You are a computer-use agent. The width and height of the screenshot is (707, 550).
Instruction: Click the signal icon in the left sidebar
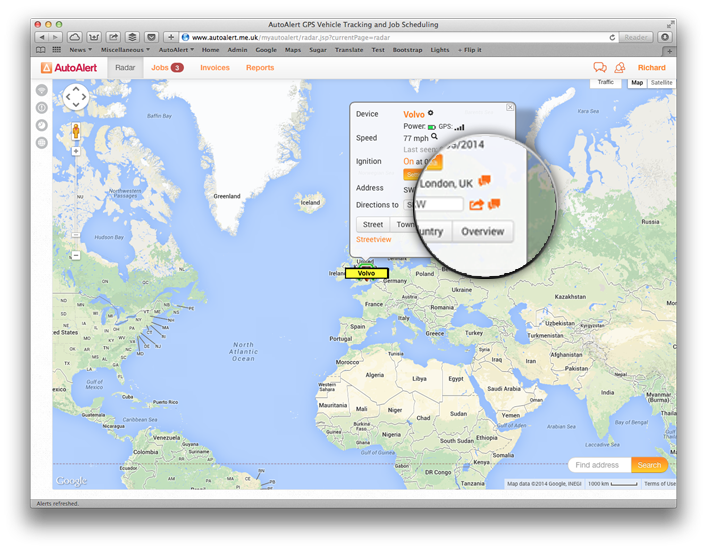click(41, 90)
